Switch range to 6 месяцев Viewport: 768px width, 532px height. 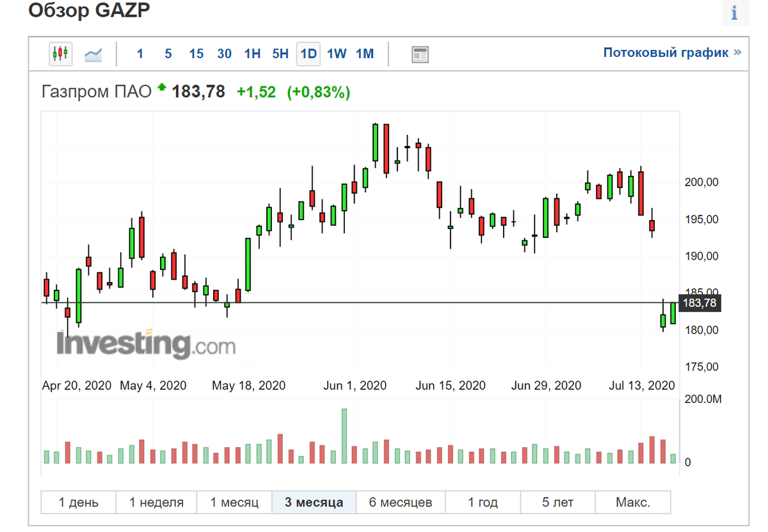[x=401, y=503]
